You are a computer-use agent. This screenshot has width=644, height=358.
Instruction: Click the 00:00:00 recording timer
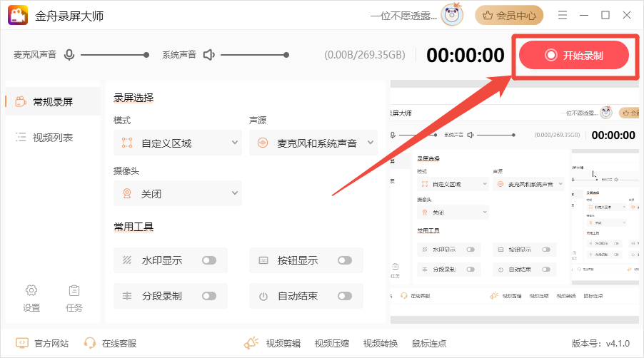465,55
